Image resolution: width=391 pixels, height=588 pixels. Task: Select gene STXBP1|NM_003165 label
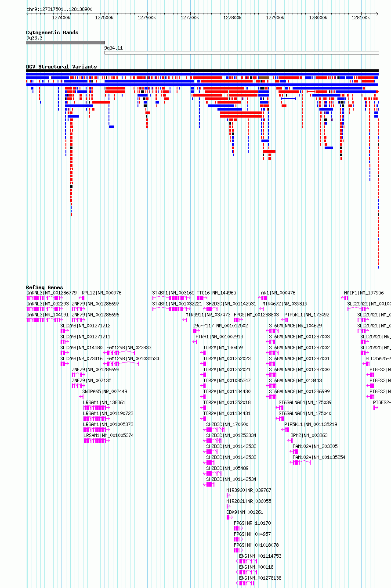174,293
